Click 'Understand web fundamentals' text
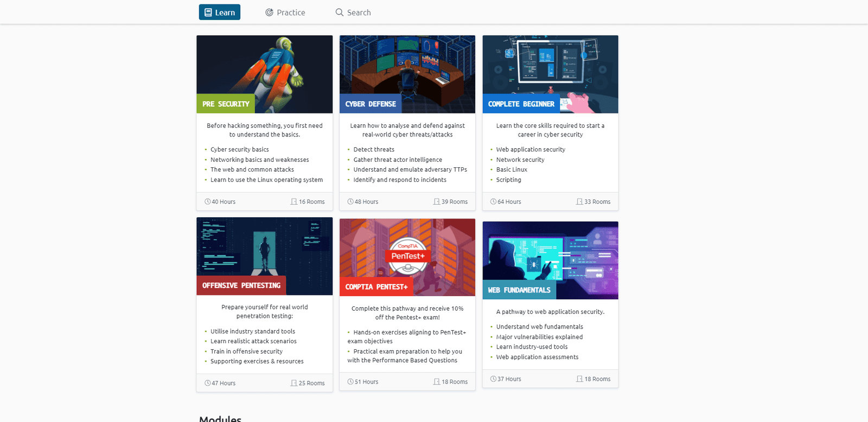The image size is (868, 422). pyautogui.click(x=540, y=327)
